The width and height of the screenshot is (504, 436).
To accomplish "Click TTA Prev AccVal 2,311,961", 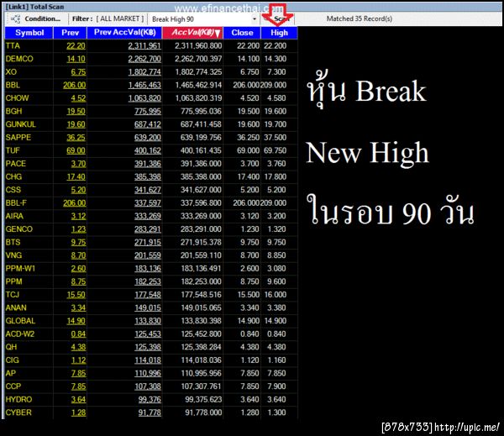I will pos(144,45).
